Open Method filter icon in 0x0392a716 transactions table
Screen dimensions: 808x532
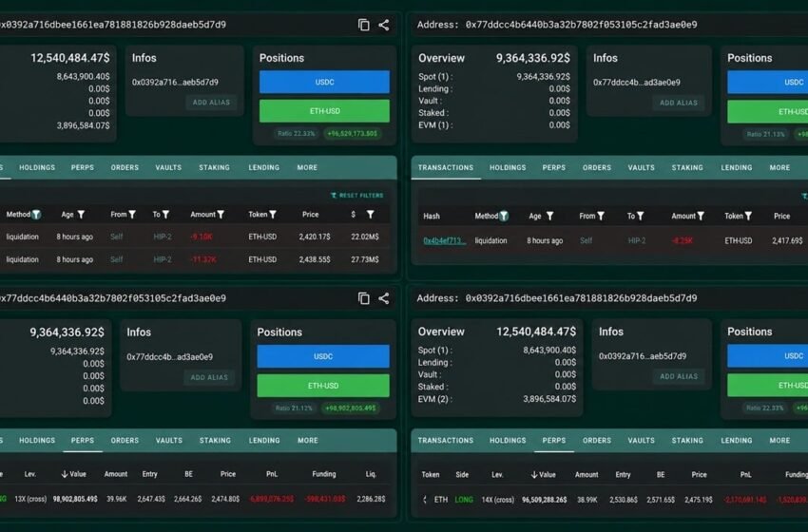[36, 215]
